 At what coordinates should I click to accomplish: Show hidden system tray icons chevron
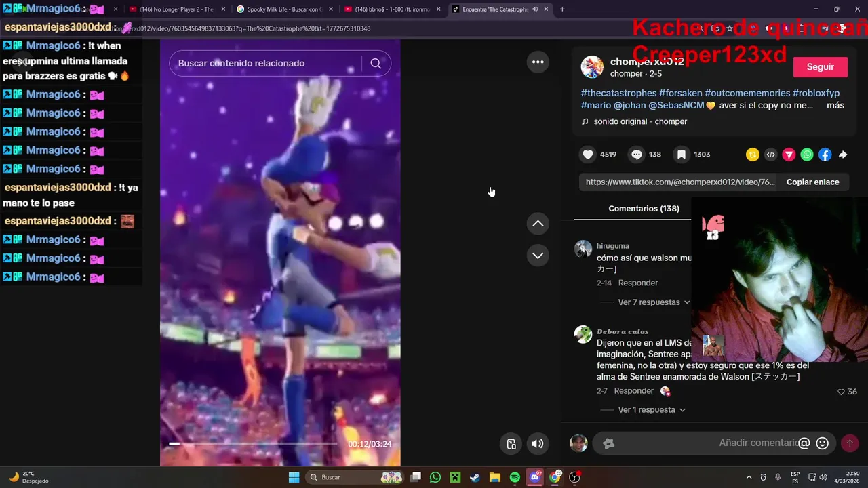(749, 477)
